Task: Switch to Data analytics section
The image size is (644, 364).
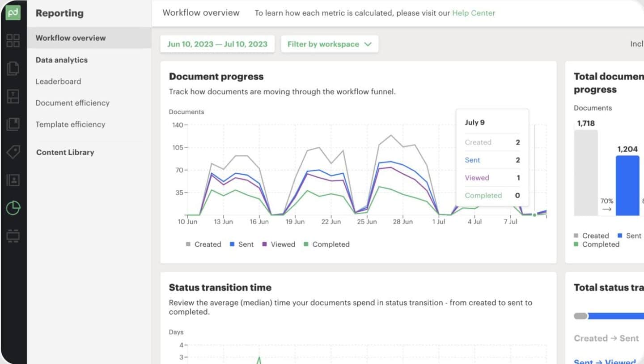Action: 61,60
